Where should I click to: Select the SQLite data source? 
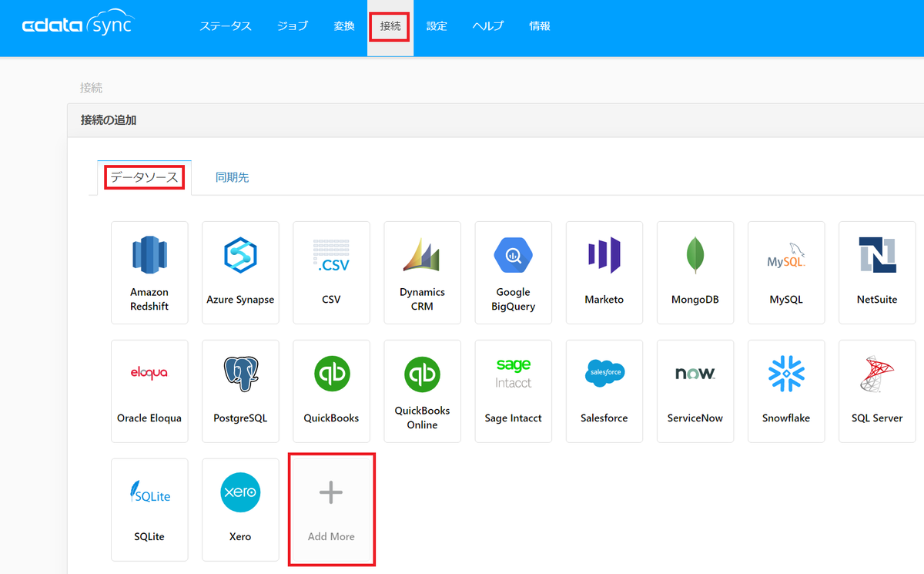click(149, 510)
